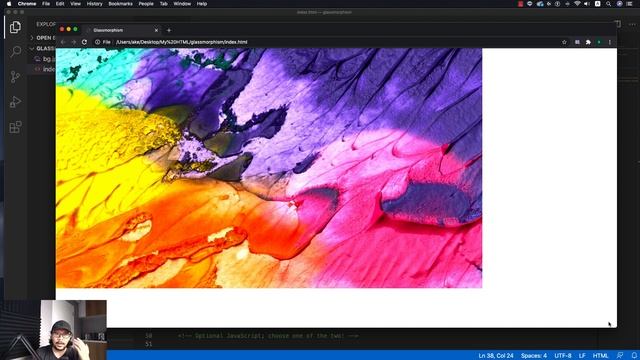Expand the Open Editors section
Screen dimensions: 640x360
[x=42, y=38]
